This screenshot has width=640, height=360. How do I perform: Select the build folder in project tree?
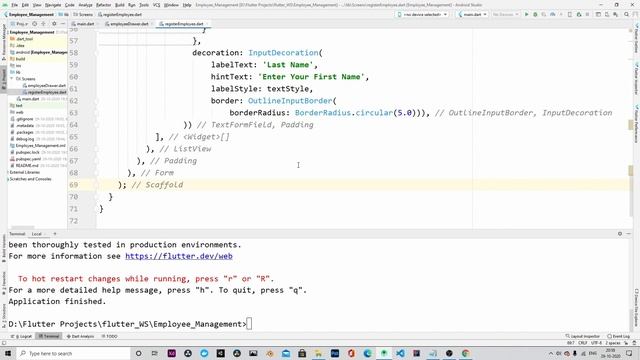tap(18, 59)
